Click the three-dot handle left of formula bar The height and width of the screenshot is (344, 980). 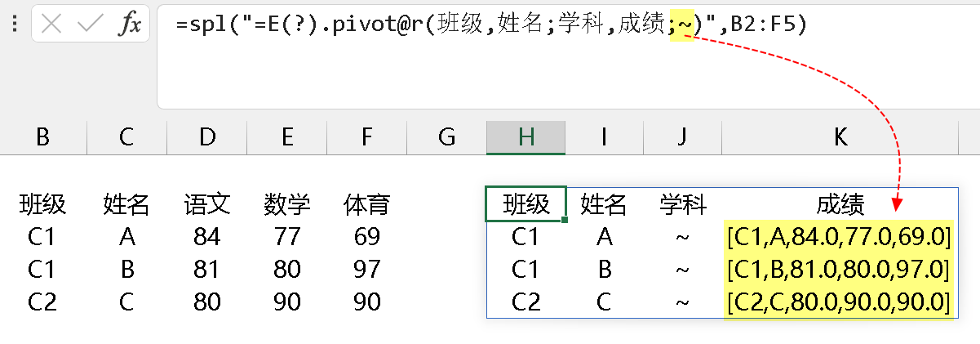point(15,25)
